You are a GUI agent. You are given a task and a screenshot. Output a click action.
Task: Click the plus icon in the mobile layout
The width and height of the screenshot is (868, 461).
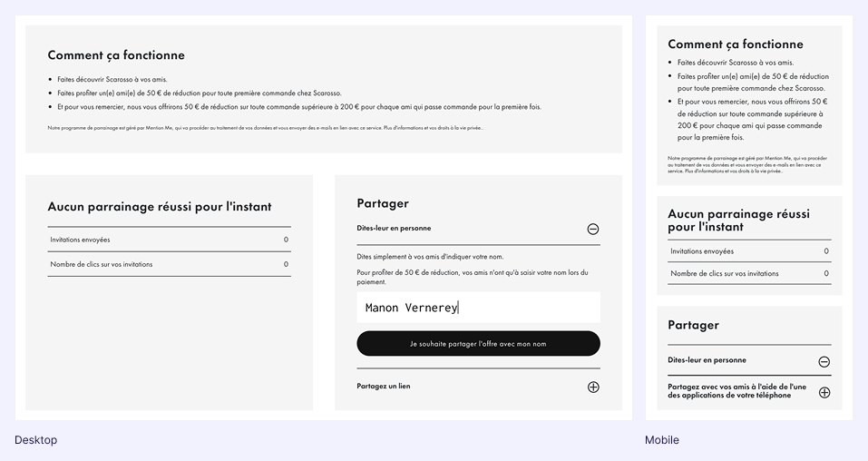click(824, 392)
